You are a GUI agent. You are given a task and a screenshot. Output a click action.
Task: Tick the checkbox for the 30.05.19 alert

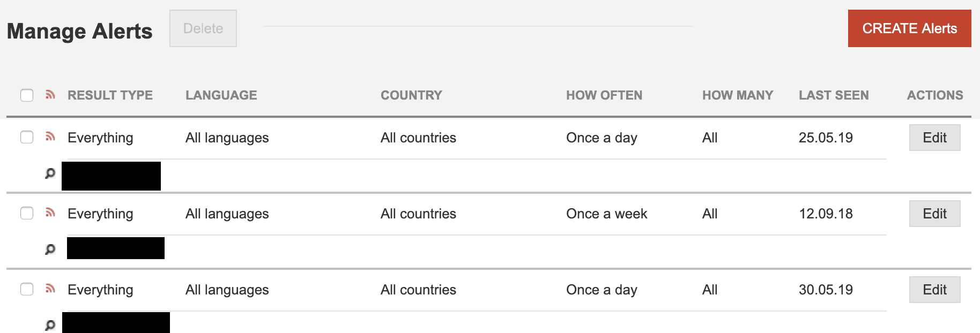(27, 289)
